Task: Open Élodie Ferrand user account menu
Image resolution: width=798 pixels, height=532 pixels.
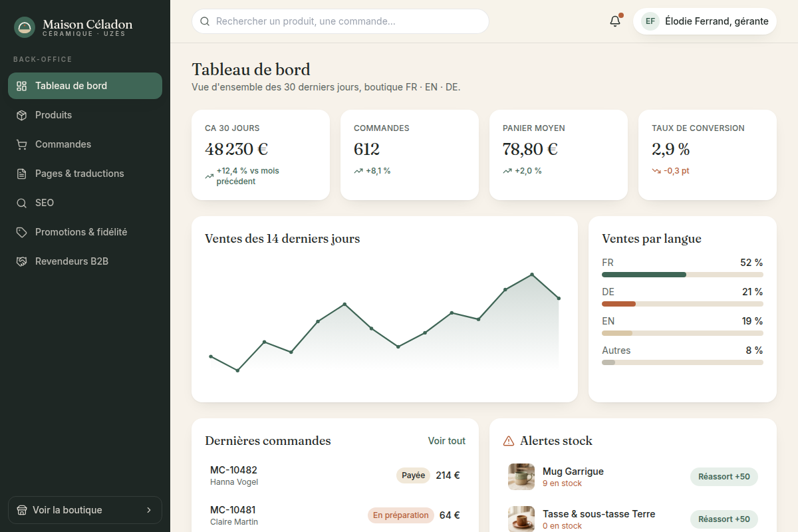Action: pyautogui.click(x=705, y=21)
